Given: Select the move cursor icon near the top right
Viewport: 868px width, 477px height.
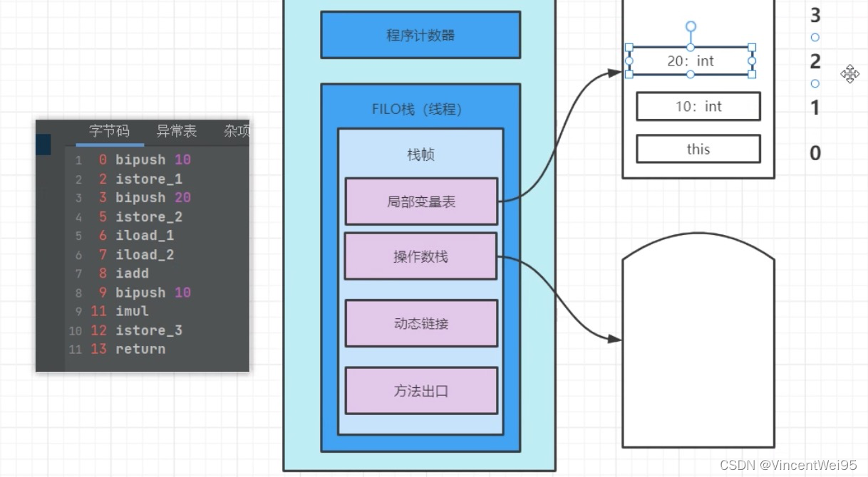Looking at the screenshot, I should (x=849, y=74).
